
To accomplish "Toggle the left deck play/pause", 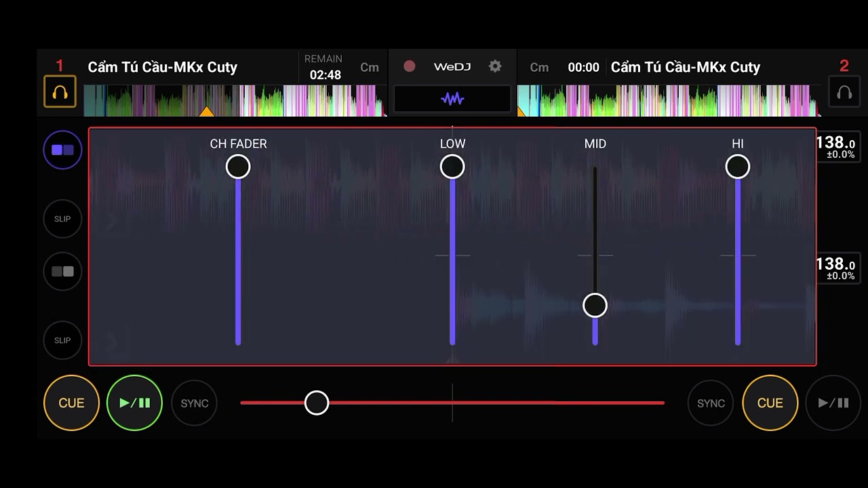I will 134,403.
